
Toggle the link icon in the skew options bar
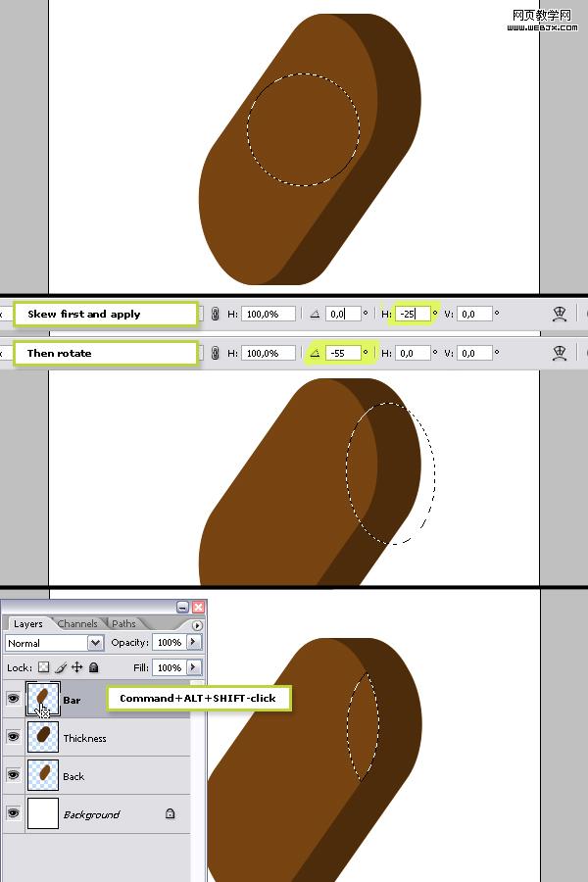215,314
